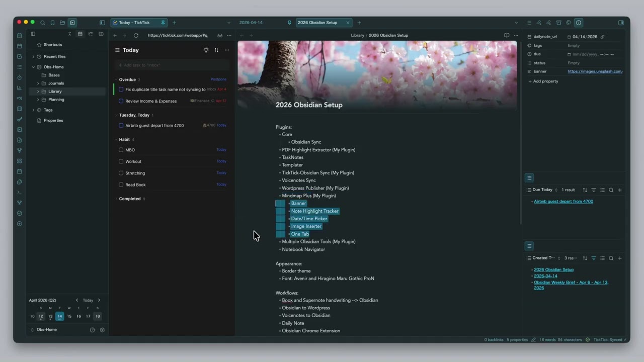Select the 2026 Obsidian Setup tab
The width and height of the screenshot is (644, 362).
pos(317,23)
